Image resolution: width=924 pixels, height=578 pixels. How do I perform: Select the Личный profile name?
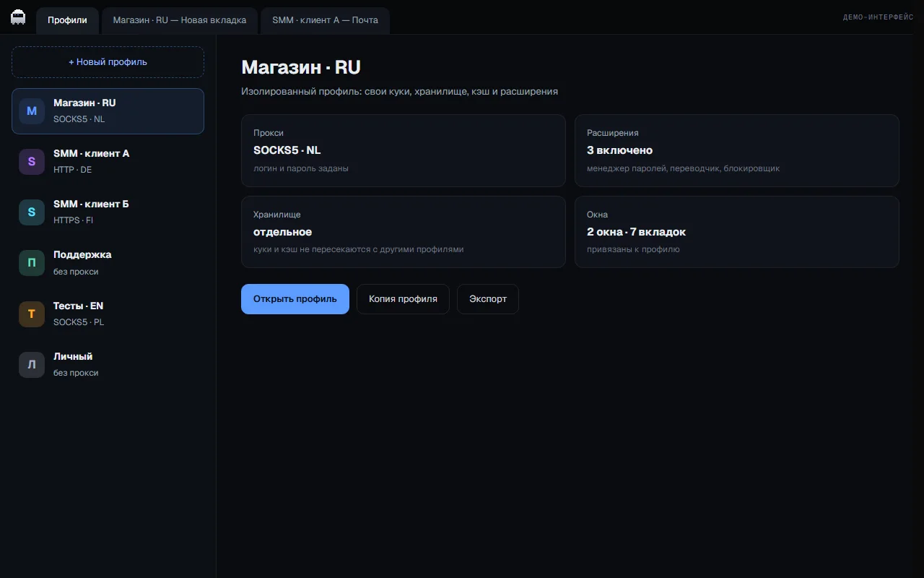click(x=73, y=356)
